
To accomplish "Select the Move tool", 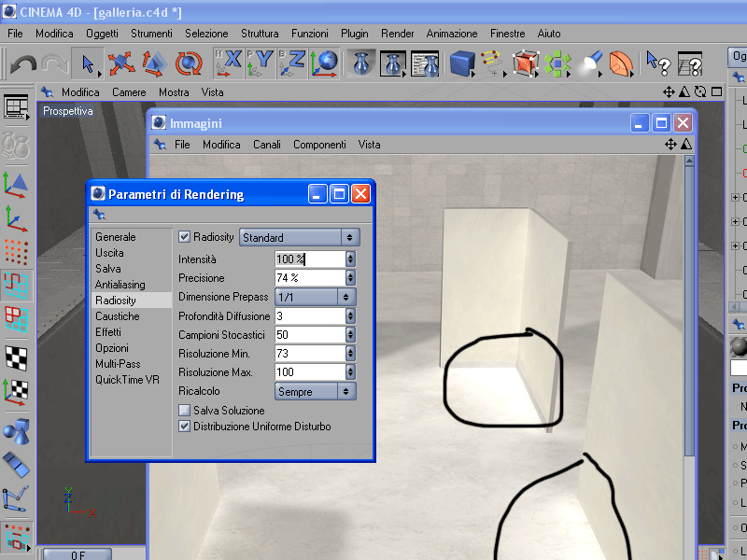I will click(x=121, y=63).
